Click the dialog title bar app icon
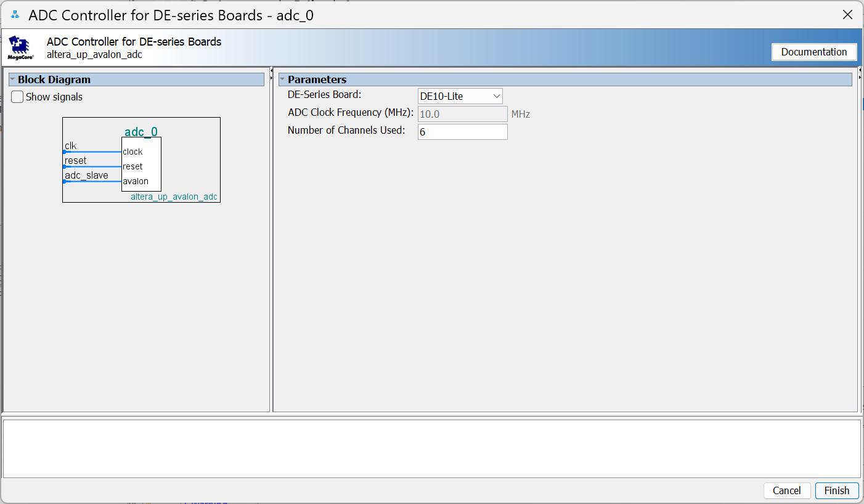Image resolution: width=864 pixels, height=504 pixels. pyautogui.click(x=15, y=15)
